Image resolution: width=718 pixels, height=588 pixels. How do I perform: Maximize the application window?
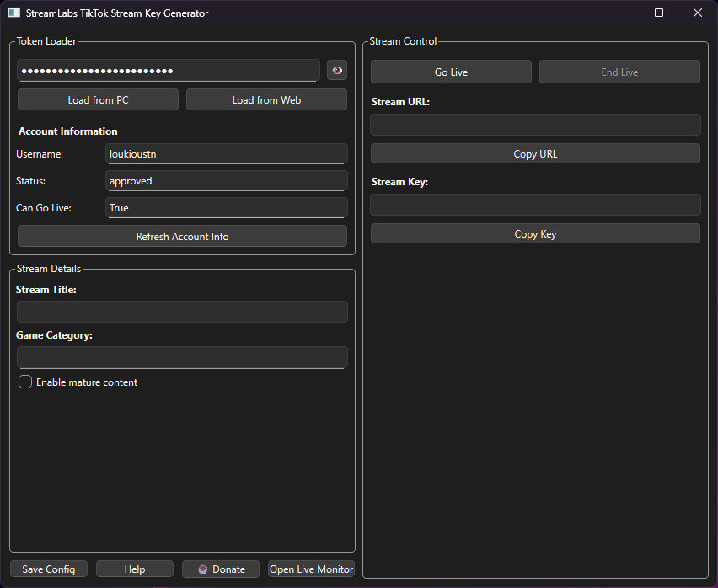pyautogui.click(x=659, y=13)
